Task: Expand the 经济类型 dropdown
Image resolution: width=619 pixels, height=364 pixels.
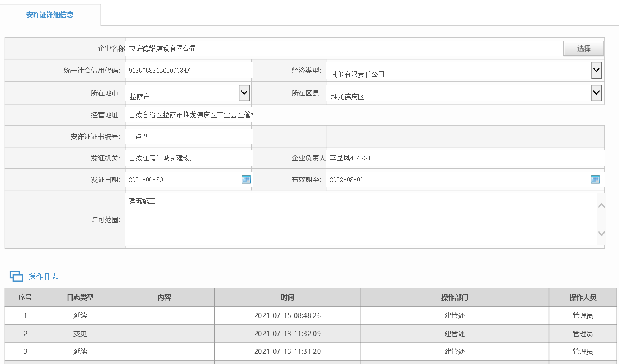Action: pyautogui.click(x=596, y=71)
